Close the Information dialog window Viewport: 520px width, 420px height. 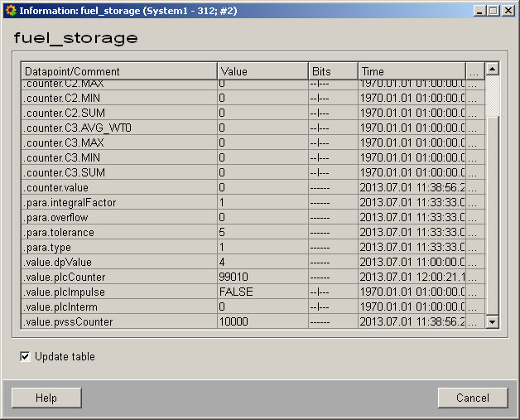coord(508,10)
